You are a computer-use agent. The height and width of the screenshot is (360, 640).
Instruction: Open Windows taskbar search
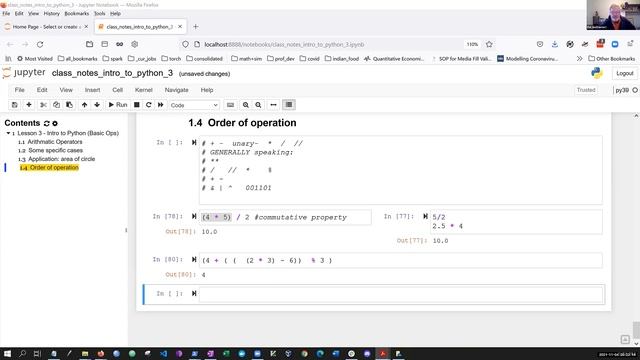point(22,353)
